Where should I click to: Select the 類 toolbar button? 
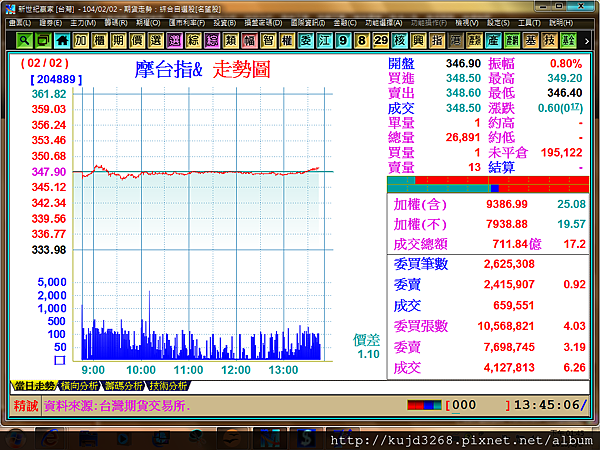click(x=231, y=40)
